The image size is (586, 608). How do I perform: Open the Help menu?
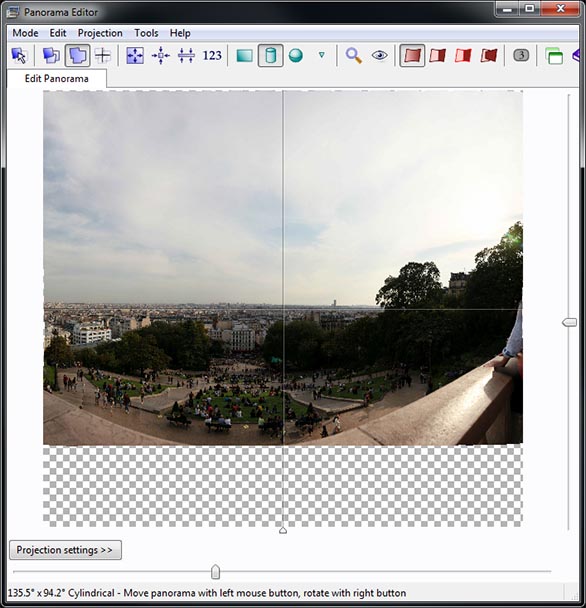tap(180, 33)
